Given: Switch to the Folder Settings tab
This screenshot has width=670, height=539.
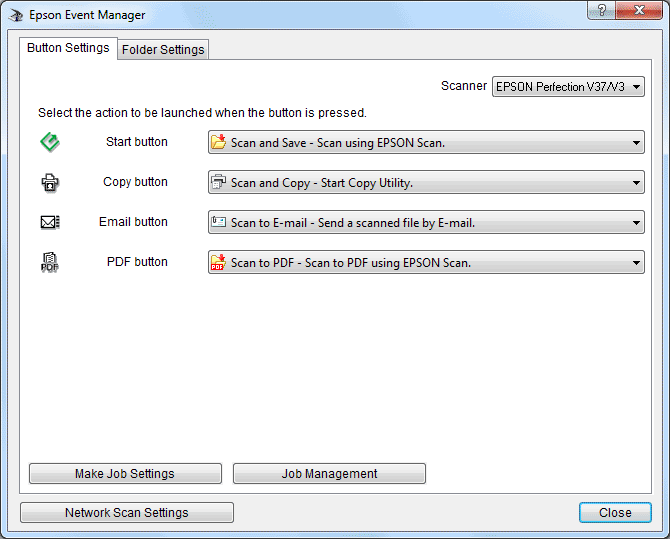Looking at the screenshot, I should click(163, 50).
